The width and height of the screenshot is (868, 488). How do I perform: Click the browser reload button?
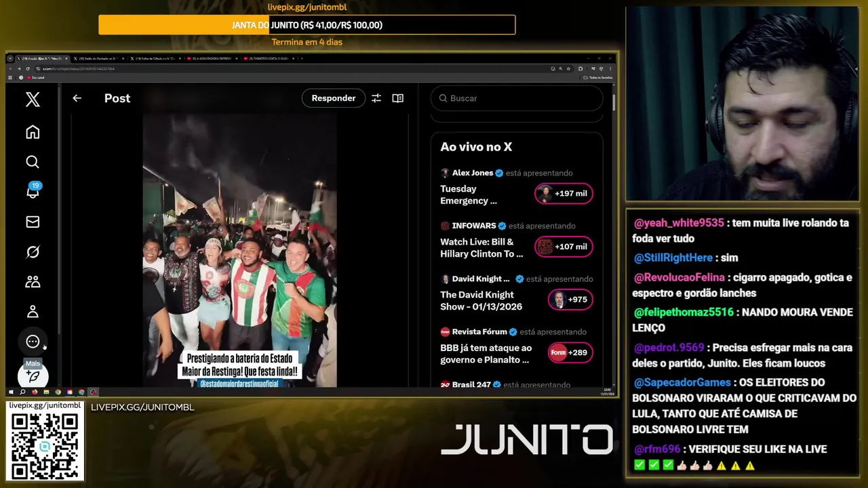point(28,68)
